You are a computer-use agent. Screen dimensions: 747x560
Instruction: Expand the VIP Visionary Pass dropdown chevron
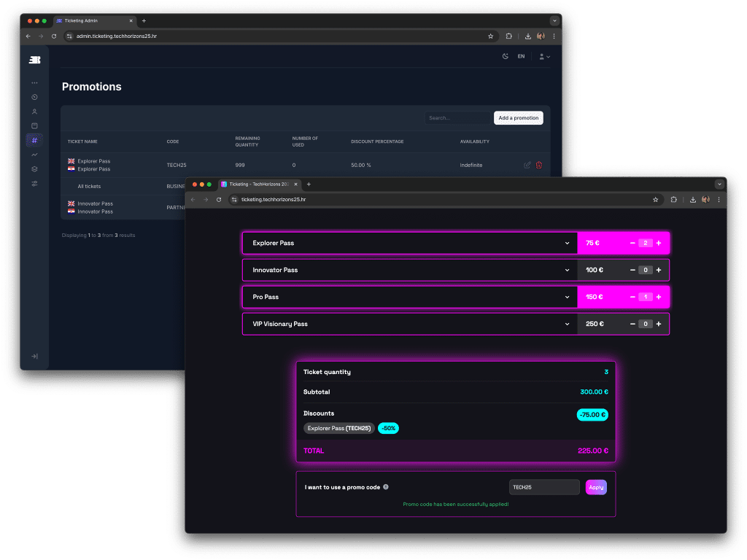tap(567, 324)
